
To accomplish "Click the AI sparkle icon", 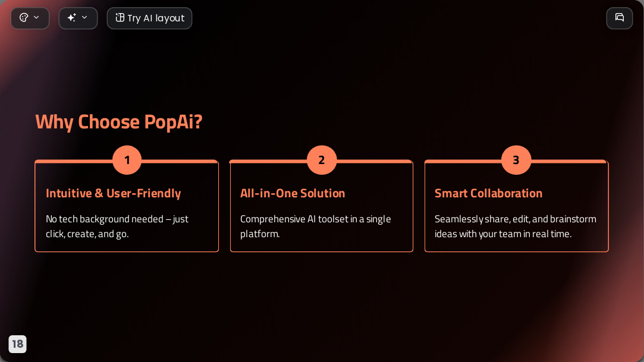I will [71, 17].
